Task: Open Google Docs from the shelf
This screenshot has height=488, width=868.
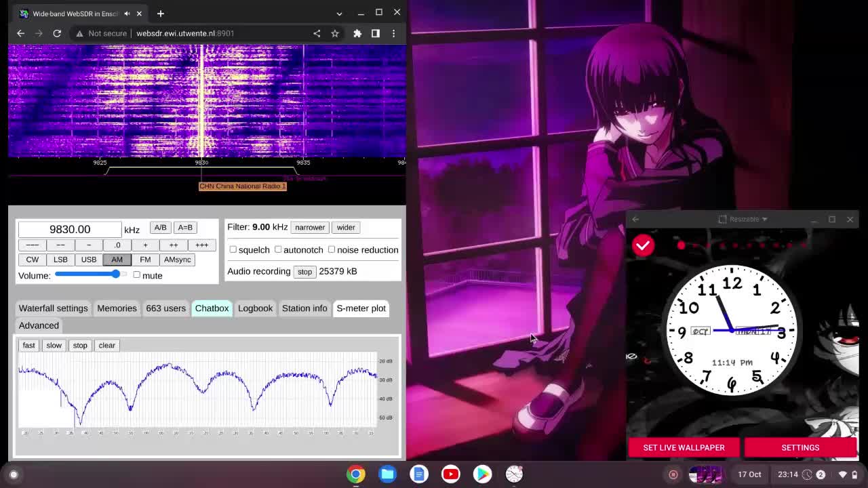Action: pos(419,474)
